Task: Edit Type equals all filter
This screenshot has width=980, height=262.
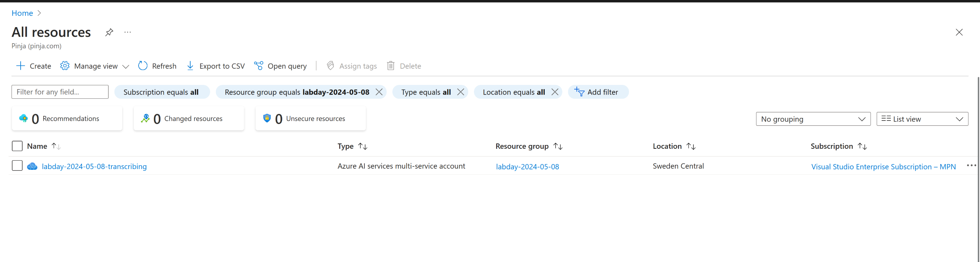Action: tap(426, 92)
